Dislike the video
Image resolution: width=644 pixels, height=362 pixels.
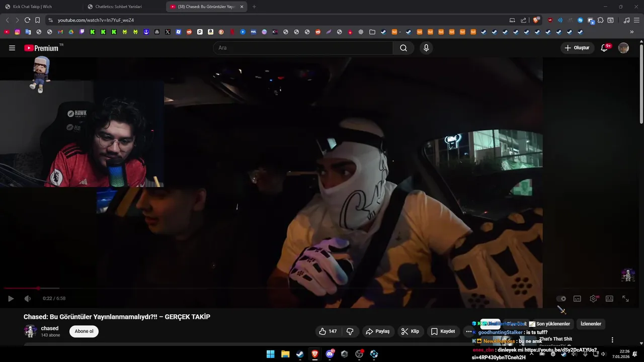pos(350,331)
